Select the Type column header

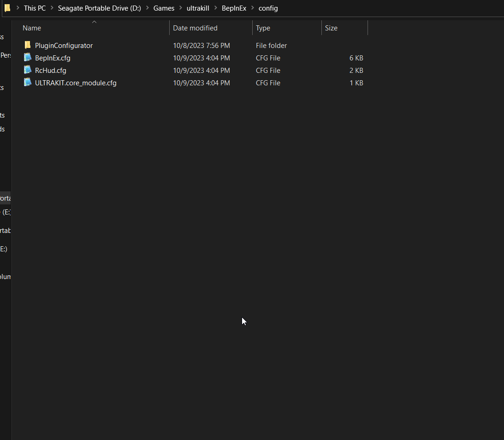pyautogui.click(x=263, y=28)
